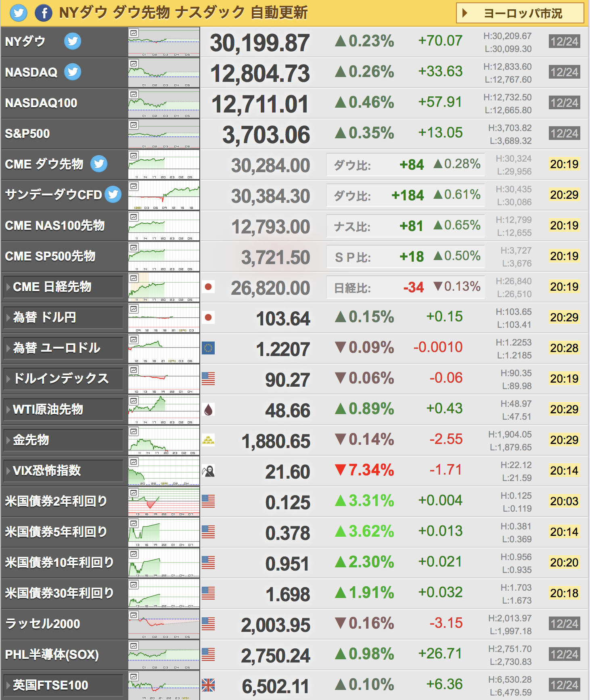Click NASDAQ price 12,804.73
Image resolution: width=590 pixels, height=700 pixels.
260,73
